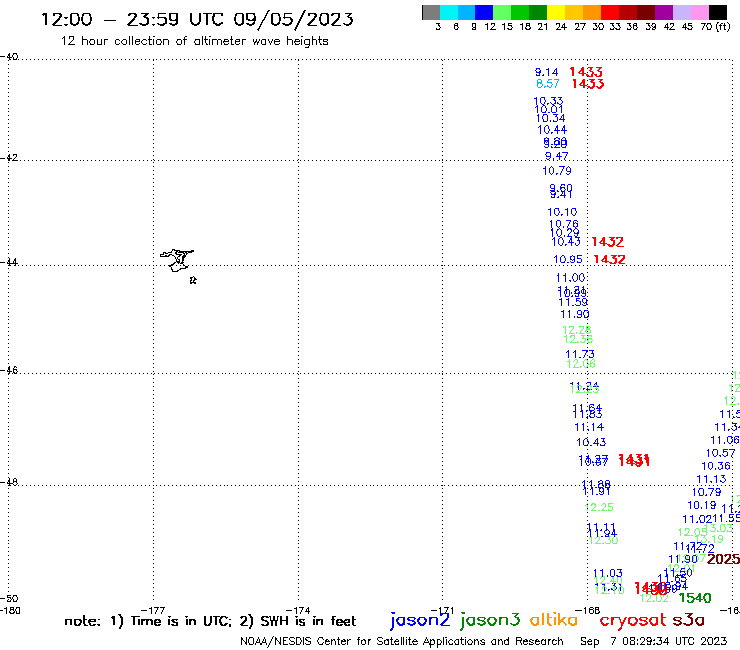Click the wave height value '11.90' near 45 south
740x650 pixels.
click(575, 314)
